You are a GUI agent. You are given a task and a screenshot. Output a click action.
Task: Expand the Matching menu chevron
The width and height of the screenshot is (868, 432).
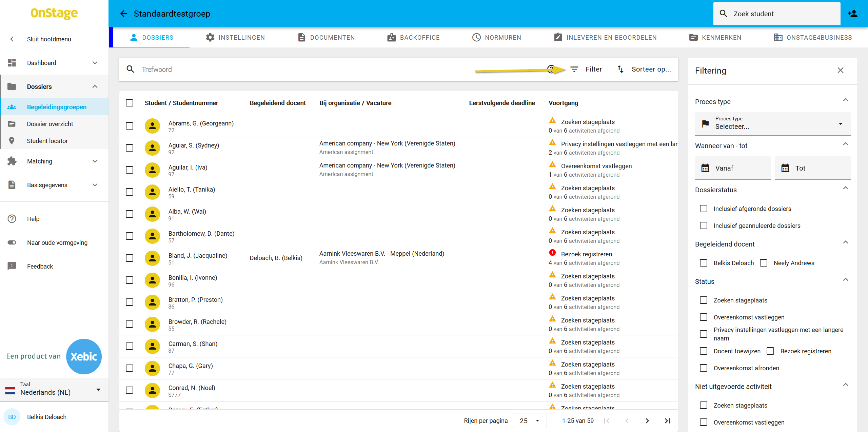[x=95, y=161]
